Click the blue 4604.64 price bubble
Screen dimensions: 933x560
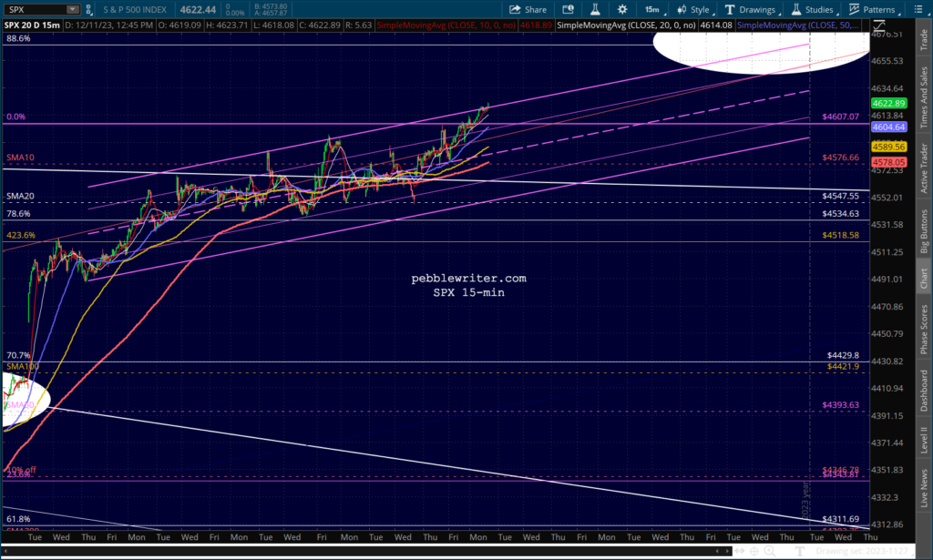tap(889, 127)
